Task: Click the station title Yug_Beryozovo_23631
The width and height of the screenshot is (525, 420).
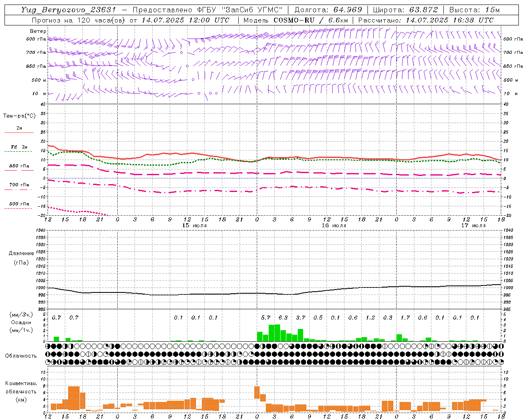Action: click(x=69, y=10)
